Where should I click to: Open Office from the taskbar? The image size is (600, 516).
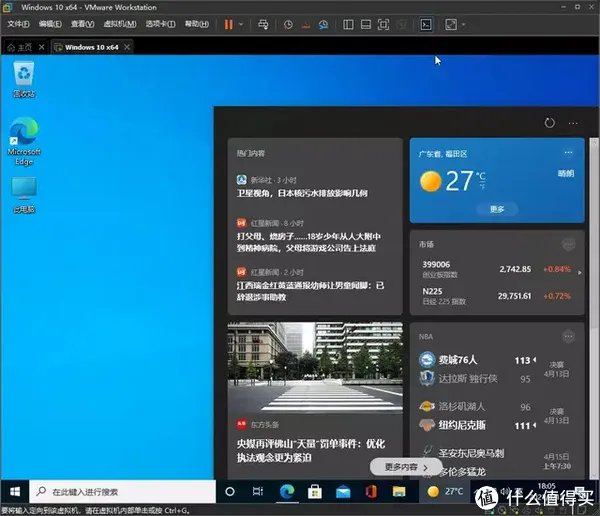tap(371, 492)
